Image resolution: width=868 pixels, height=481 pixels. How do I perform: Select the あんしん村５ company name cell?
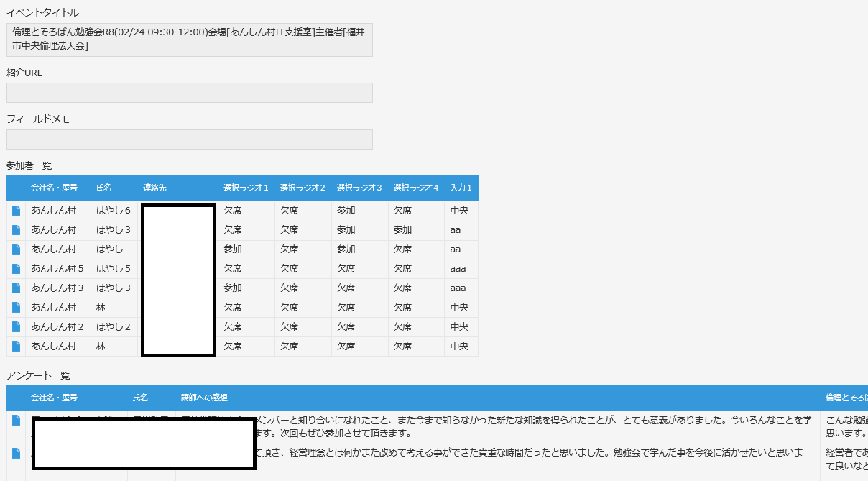tap(57, 269)
